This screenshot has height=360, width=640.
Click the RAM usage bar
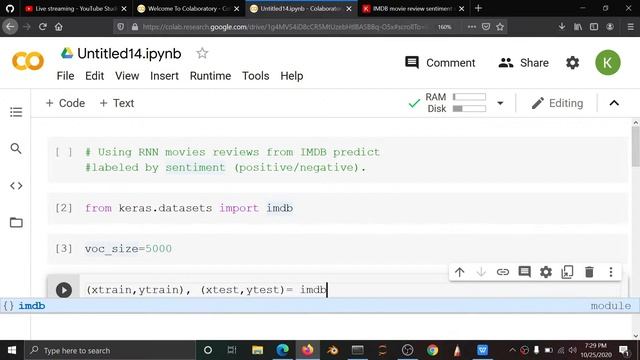pyautogui.click(x=469, y=97)
